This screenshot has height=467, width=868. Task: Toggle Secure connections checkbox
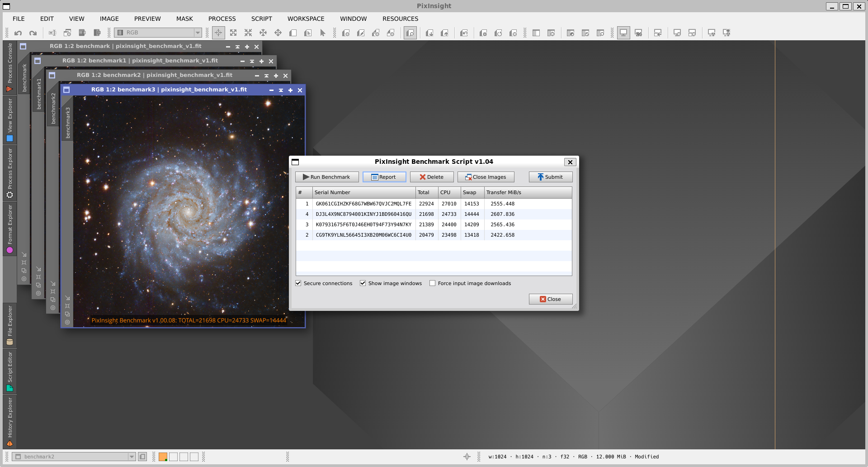298,283
